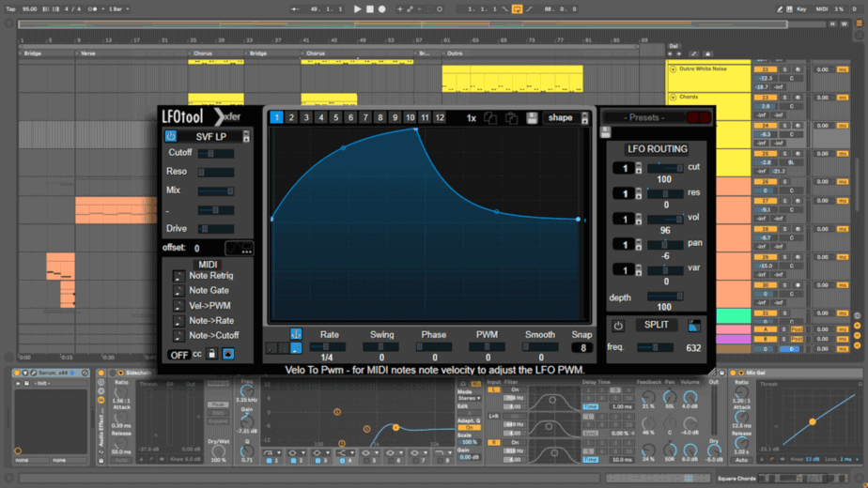Unfold the Outro White Noise track
868x488 pixels.
[x=674, y=69]
